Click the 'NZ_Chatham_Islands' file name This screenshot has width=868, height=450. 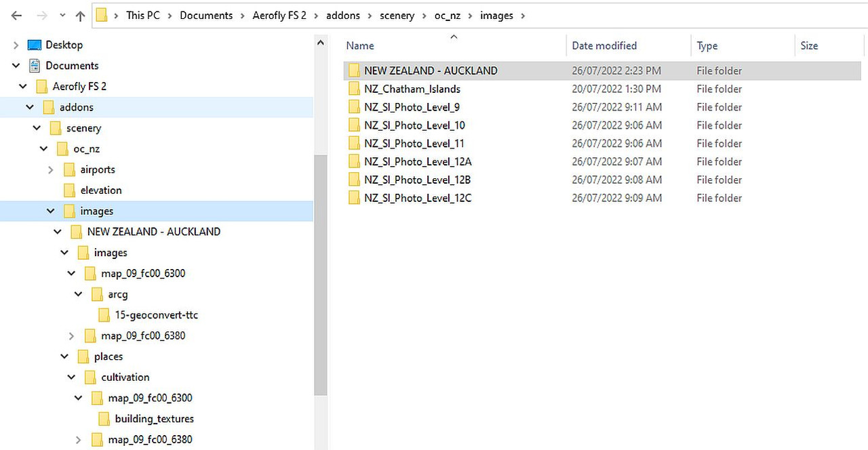pos(412,89)
